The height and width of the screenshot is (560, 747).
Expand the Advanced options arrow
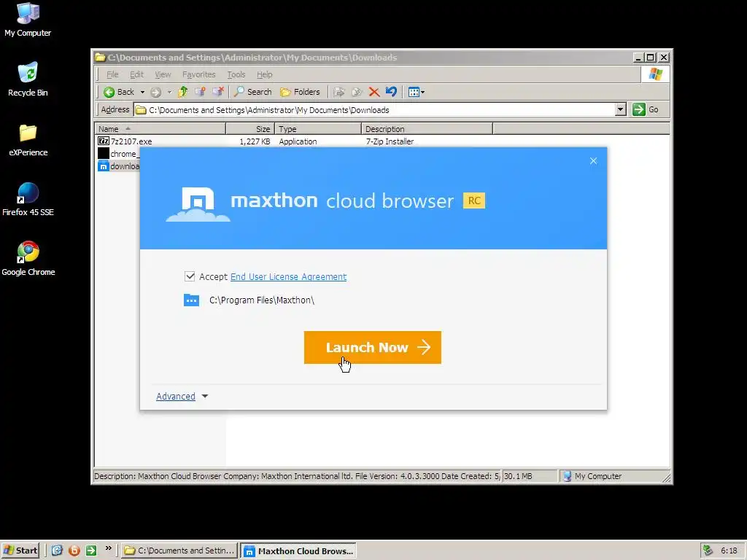click(205, 396)
